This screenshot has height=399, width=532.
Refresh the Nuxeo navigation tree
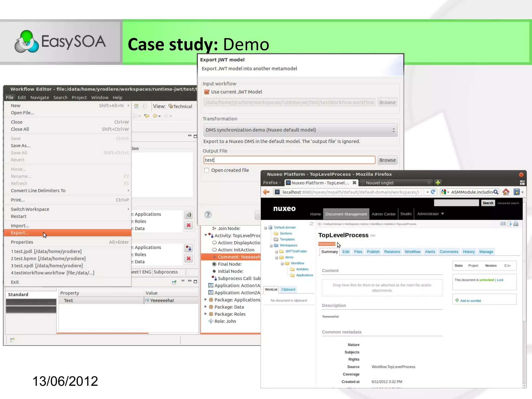click(311, 224)
